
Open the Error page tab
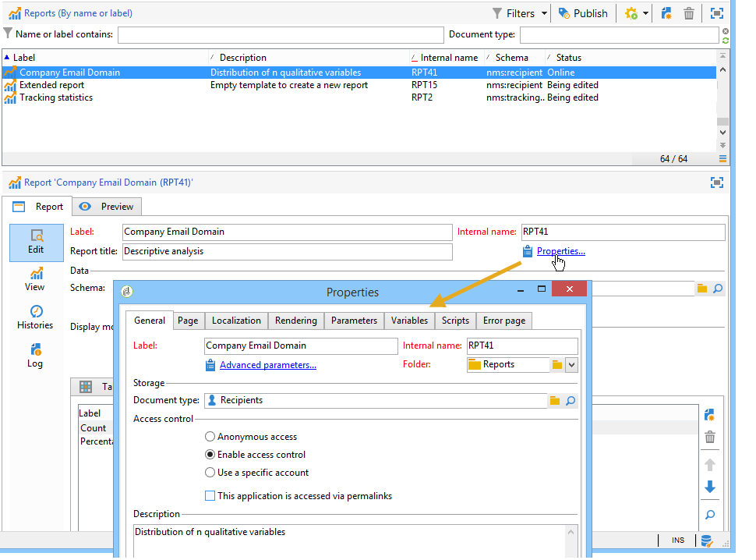504,321
